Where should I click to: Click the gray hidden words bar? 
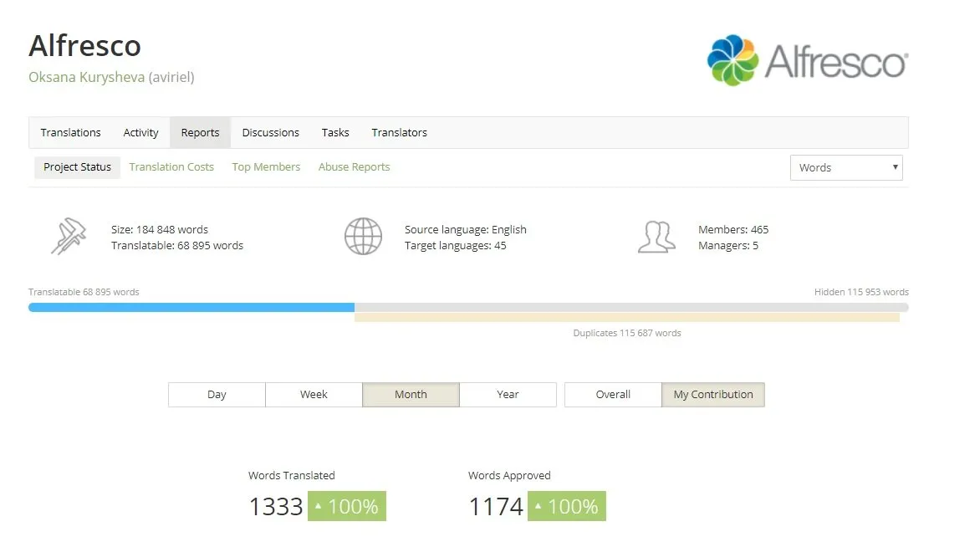[631, 307]
